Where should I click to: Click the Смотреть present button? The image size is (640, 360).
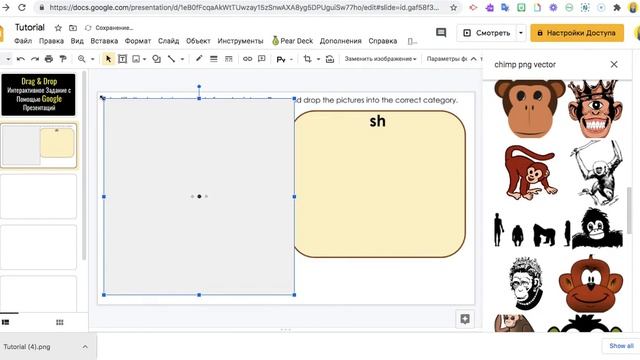(x=487, y=33)
